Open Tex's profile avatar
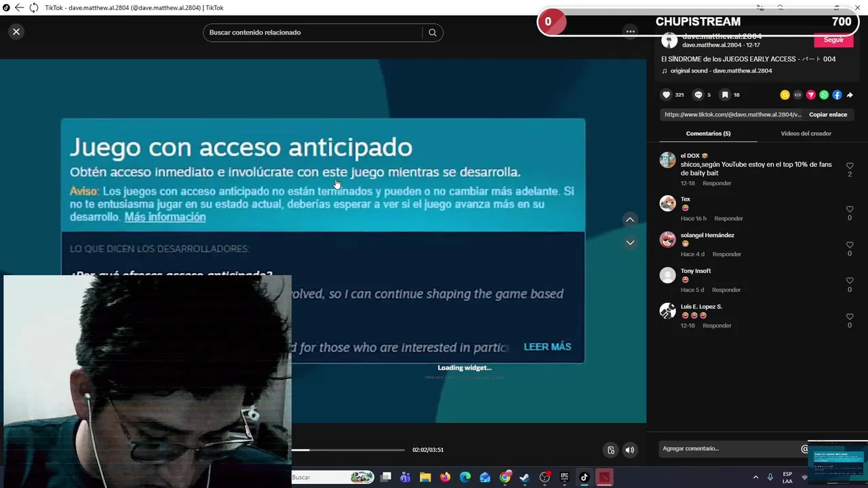868x488 pixels. tap(668, 203)
